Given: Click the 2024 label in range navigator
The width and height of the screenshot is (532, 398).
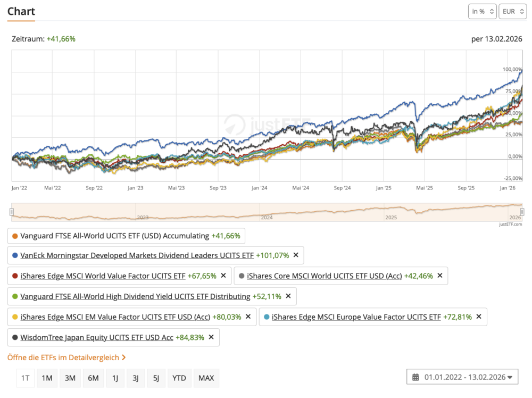Looking at the screenshot, I should [267, 218].
